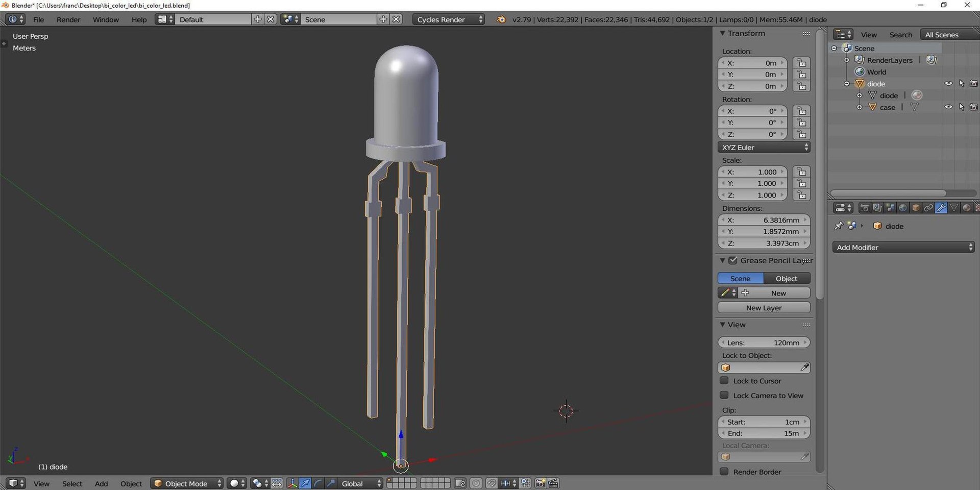Open the Render Layers properties tab
The image size is (980, 490).
(x=877, y=208)
